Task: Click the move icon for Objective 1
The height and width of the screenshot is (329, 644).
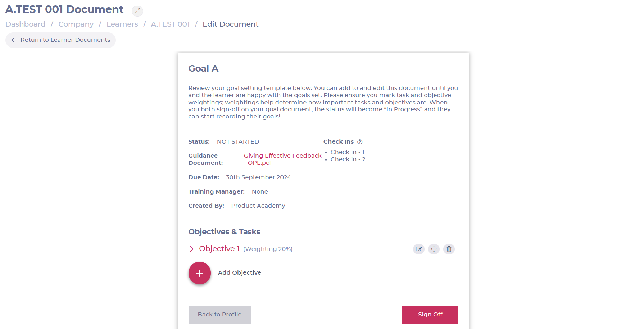Action: tap(434, 249)
